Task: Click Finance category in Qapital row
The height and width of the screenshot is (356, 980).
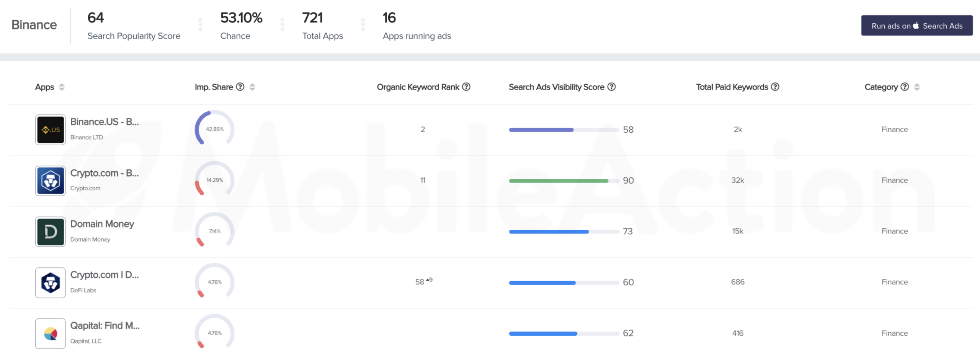Action: [x=895, y=333]
